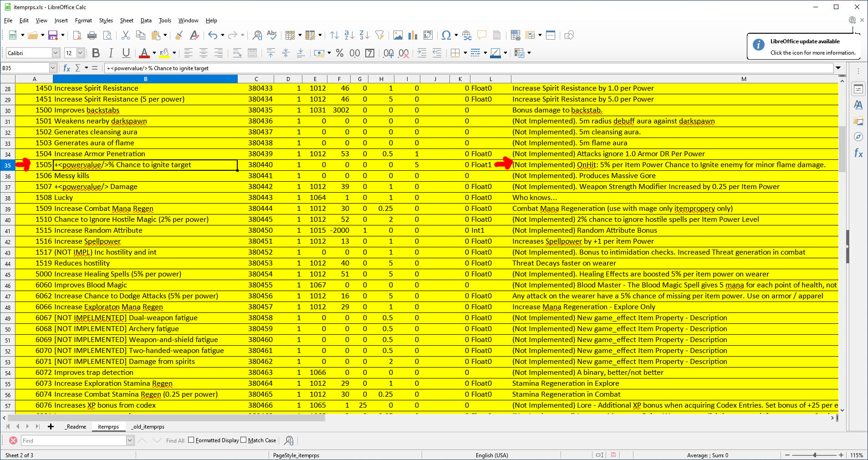
Task: Click the Export as PDF icon
Action: pos(77,35)
